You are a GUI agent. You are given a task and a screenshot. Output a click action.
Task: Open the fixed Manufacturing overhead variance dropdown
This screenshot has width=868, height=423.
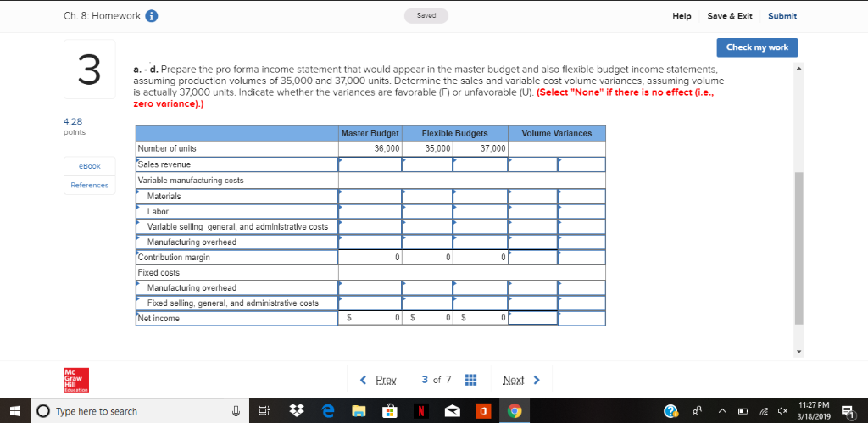[581, 288]
